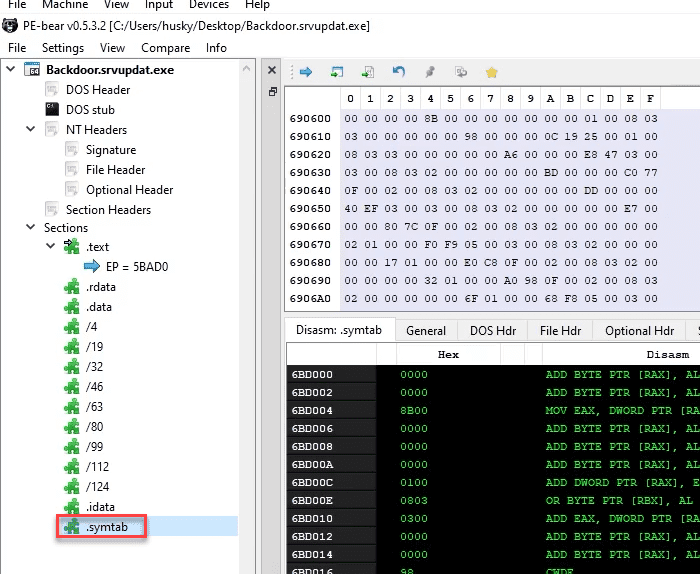Click the blue arrow toolbar icon

[306, 72]
